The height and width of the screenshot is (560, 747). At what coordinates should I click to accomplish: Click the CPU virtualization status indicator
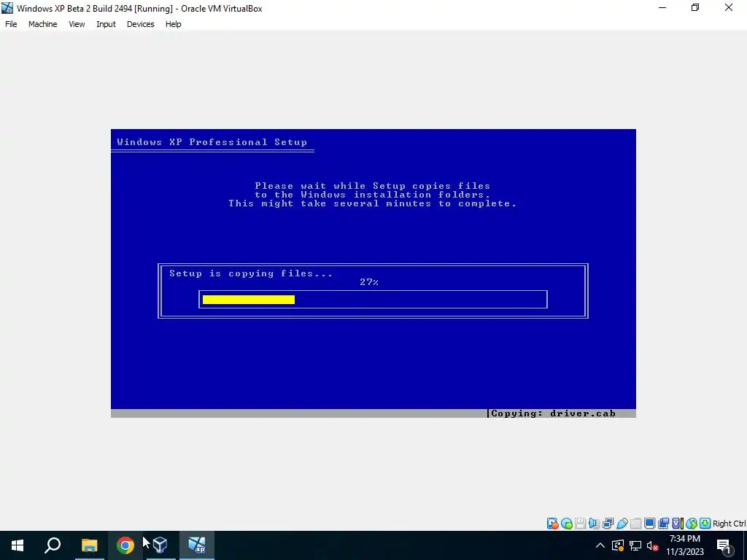coord(678,524)
